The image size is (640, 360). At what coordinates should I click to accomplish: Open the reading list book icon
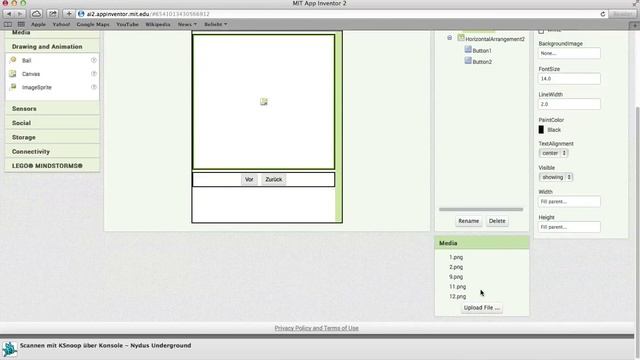point(8,24)
